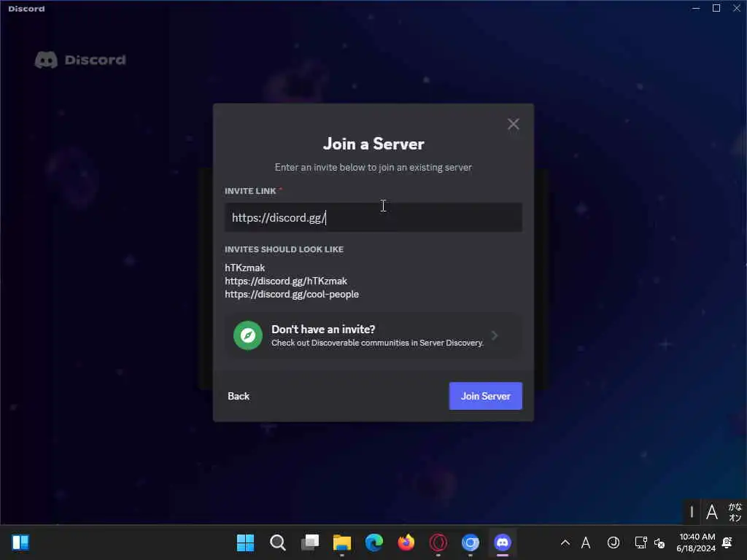The height and width of the screenshot is (560, 747).
Task: Click the round IME mode tray icon
Action: click(x=613, y=542)
